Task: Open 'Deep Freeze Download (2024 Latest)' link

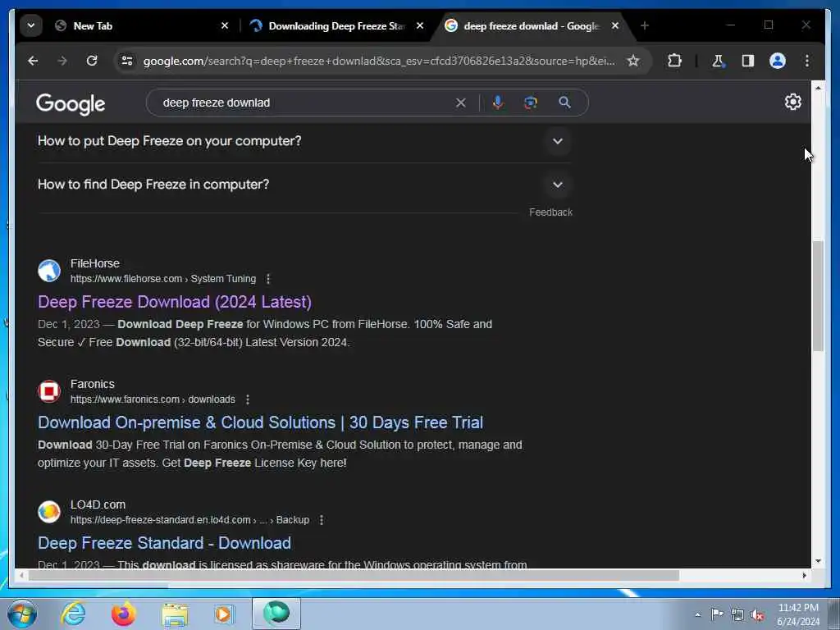Action: tap(175, 302)
